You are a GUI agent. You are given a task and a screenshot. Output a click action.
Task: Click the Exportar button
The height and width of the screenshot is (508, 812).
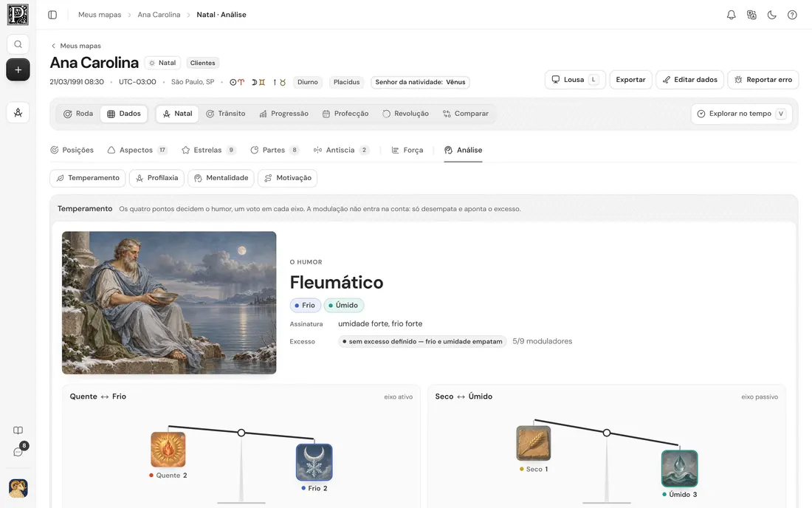[x=630, y=80]
